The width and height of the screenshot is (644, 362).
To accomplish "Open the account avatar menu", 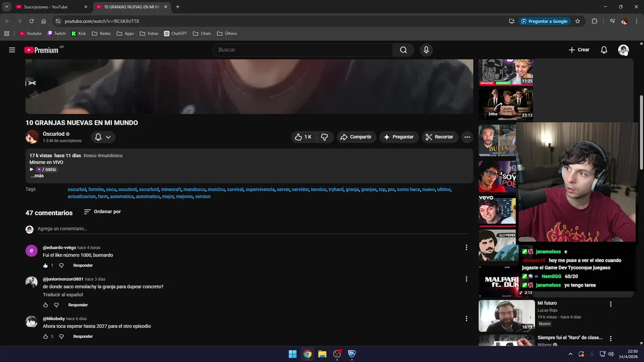I will (623, 50).
